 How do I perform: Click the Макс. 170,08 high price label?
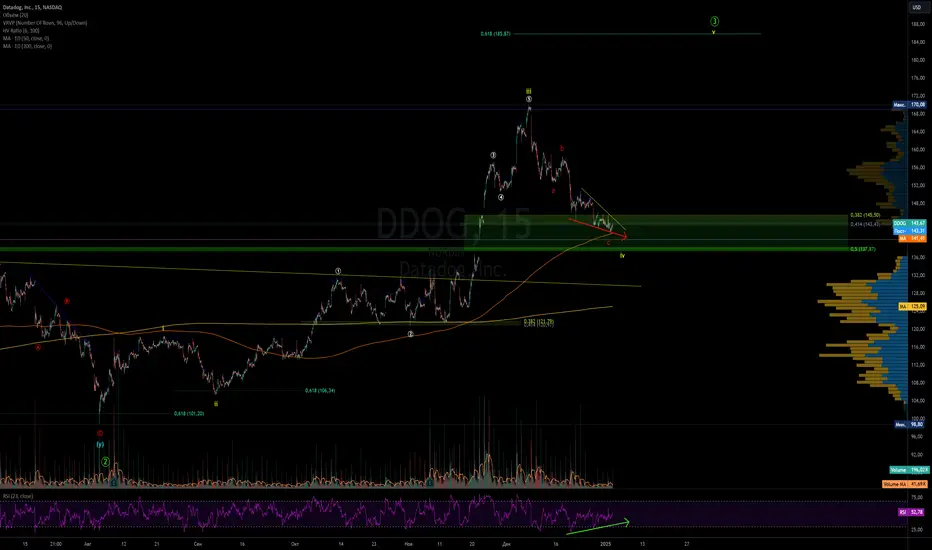909,105
